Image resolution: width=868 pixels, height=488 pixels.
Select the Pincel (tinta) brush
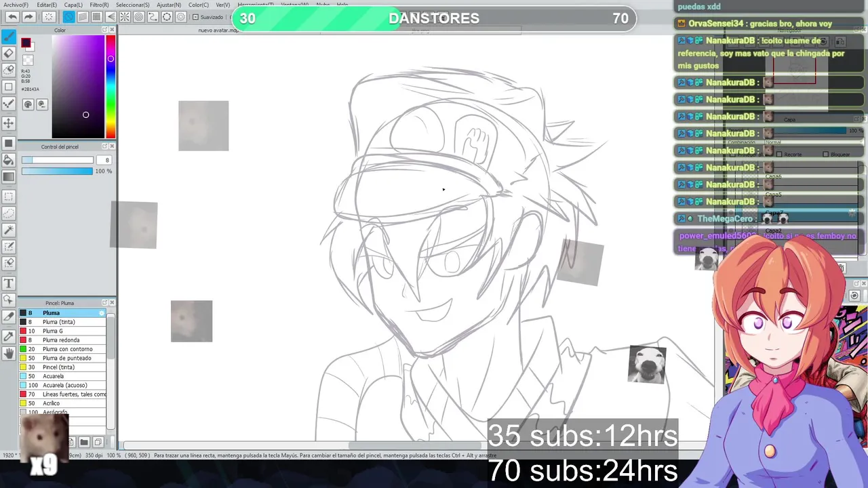click(x=62, y=367)
